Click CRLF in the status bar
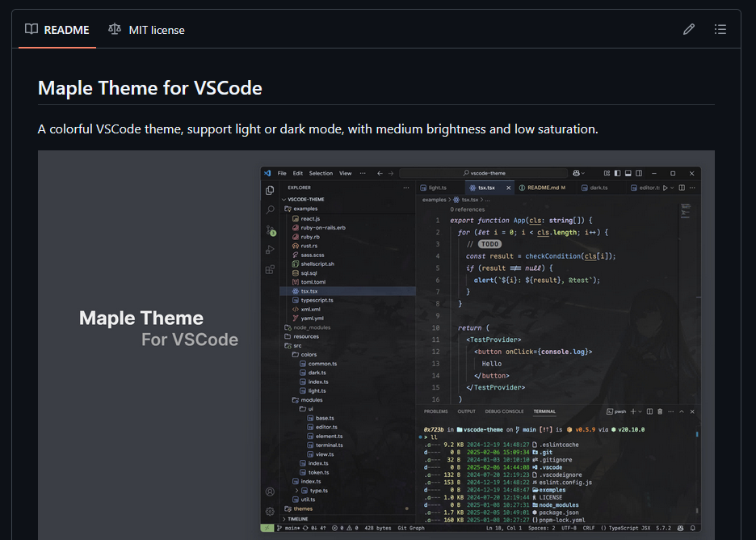The height and width of the screenshot is (540, 756). [x=589, y=528]
